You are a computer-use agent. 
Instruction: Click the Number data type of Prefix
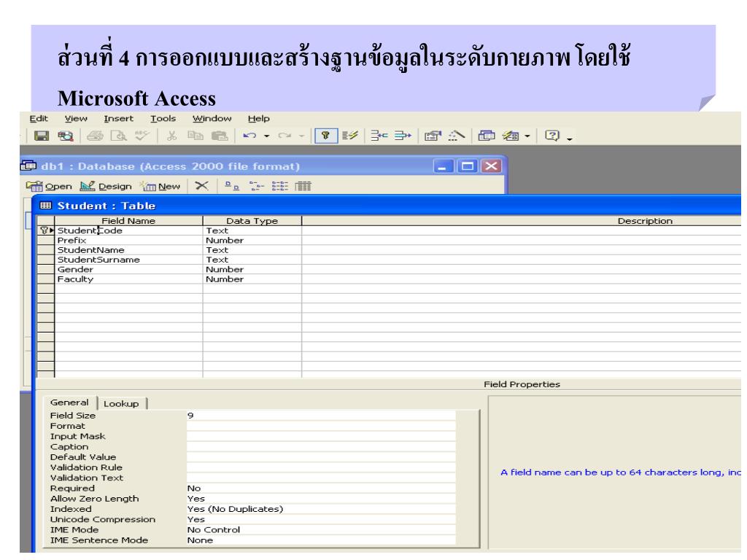[252, 241]
